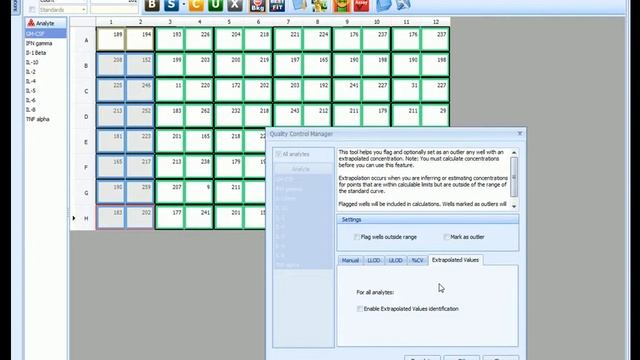Select the green U (Unknown) well type icon
Screen dimensions: 640x360
point(215,5)
